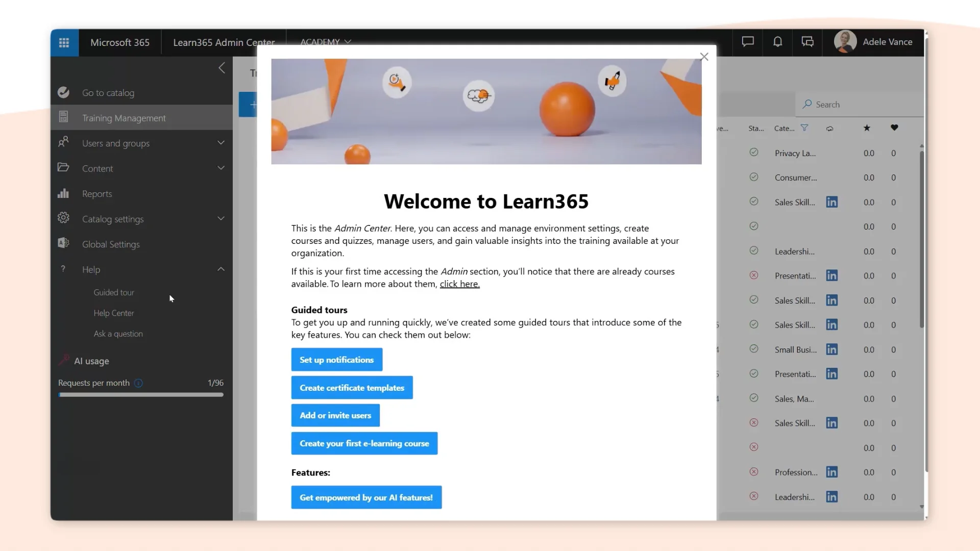
Task: Expand the Catalog settings chevron
Action: pos(221,218)
